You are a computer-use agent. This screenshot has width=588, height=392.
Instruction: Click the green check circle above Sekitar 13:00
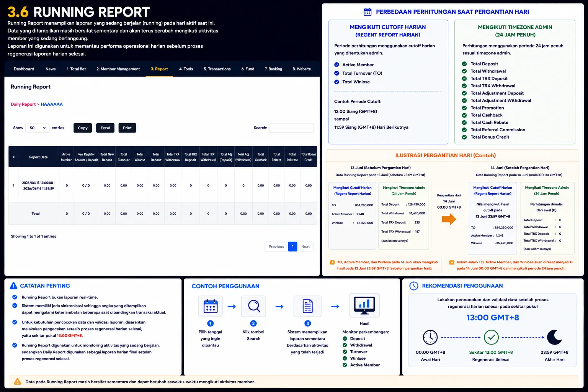(x=491, y=337)
